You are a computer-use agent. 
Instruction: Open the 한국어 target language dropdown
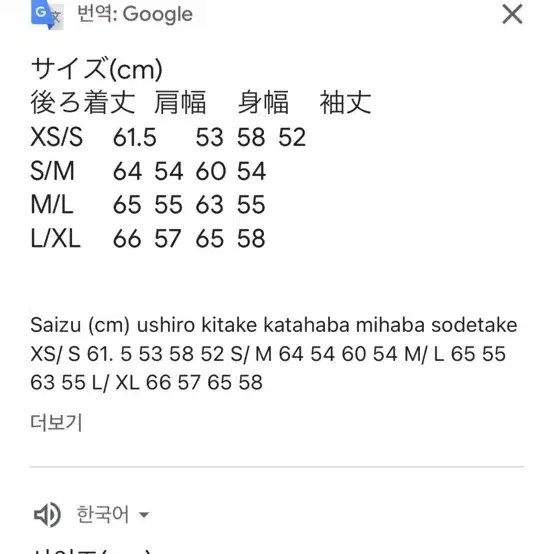pos(113,514)
